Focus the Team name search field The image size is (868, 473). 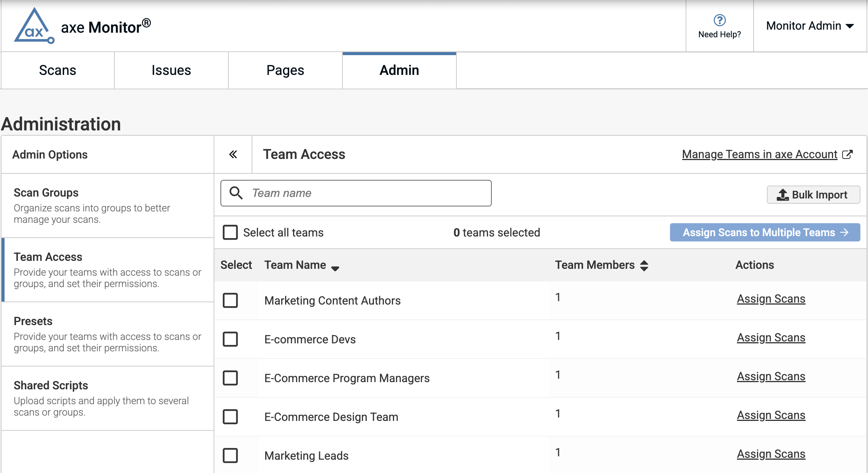pyautogui.click(x=365, y=193)
